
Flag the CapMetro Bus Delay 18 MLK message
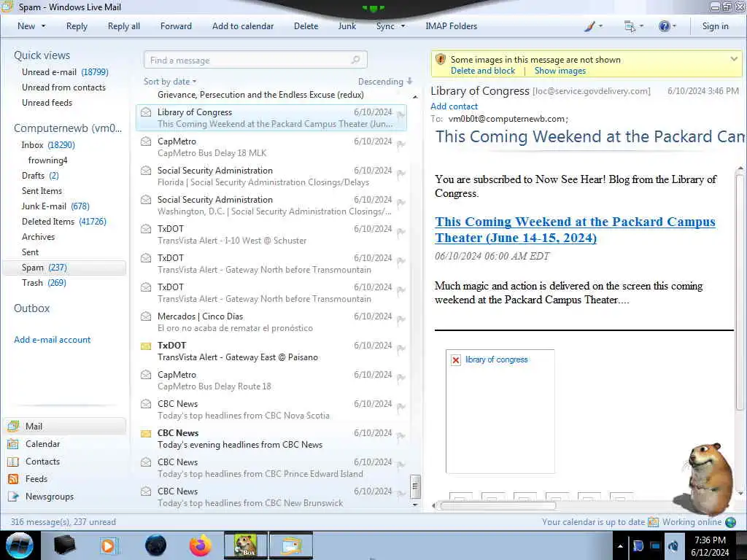pos(400,144)
